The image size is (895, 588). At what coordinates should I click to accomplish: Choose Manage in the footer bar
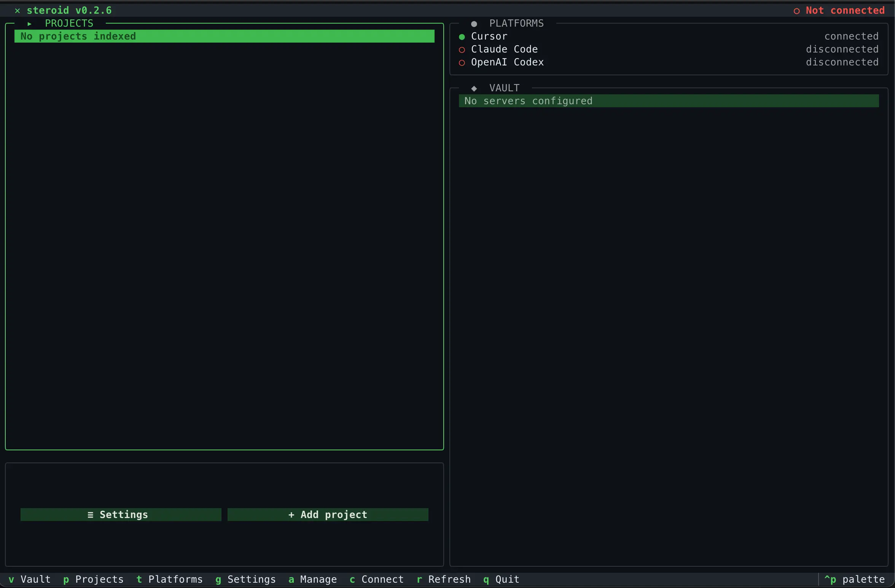point(313,579)
